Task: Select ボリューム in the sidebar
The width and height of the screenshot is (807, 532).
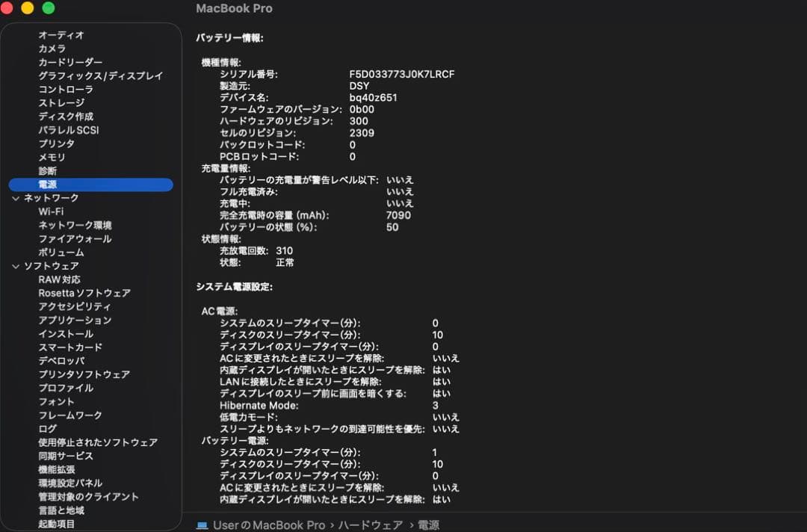Action: [x=61, y=252]
